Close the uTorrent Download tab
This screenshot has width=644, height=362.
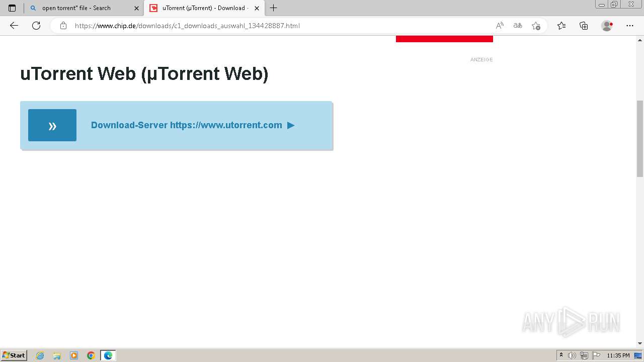[x=257, y=8]
